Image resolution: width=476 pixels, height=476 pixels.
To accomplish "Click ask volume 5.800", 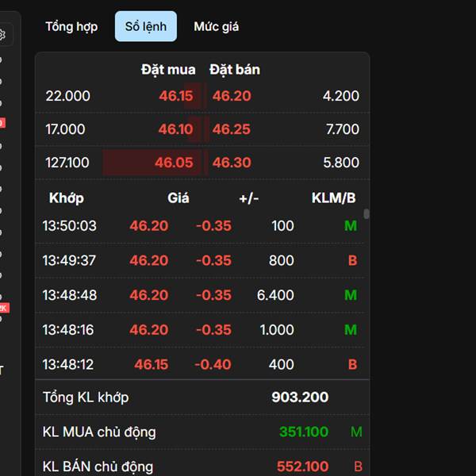I will 341,163.
